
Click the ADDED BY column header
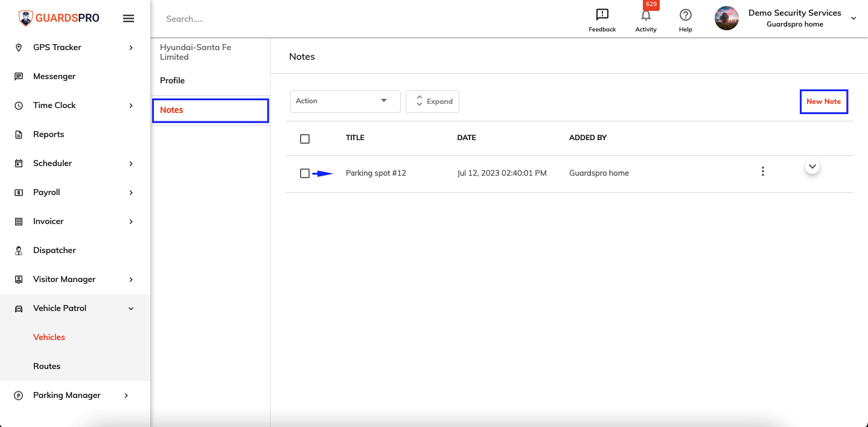point(588,138)
